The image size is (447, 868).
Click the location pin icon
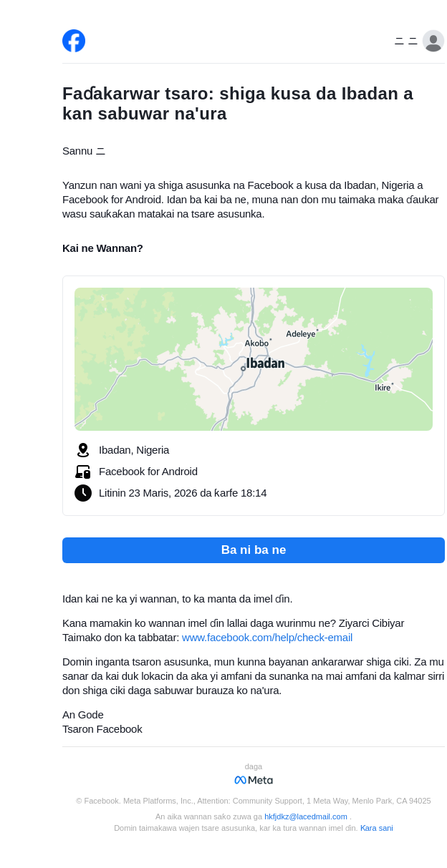(x=83, y=450)
